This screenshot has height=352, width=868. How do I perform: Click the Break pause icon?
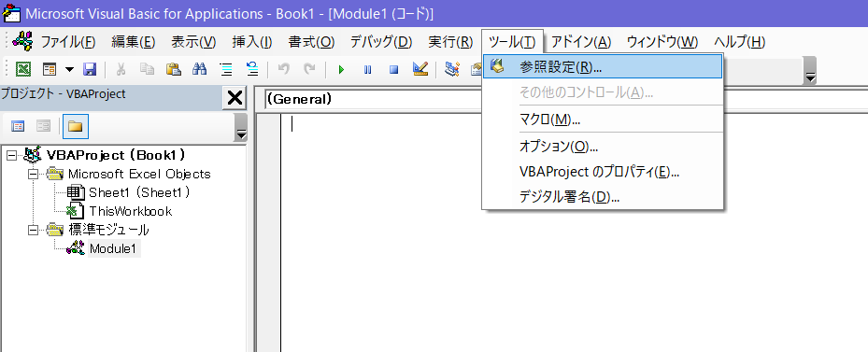tap(367, 70)
